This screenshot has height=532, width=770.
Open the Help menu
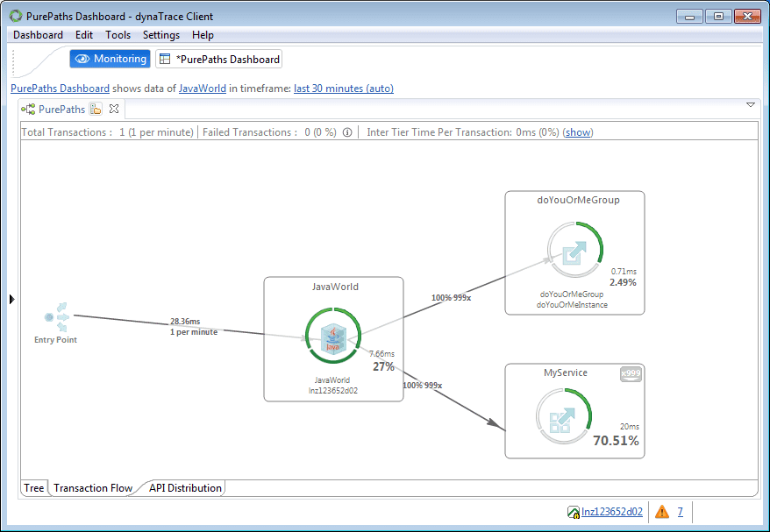[x=203, y=35]
